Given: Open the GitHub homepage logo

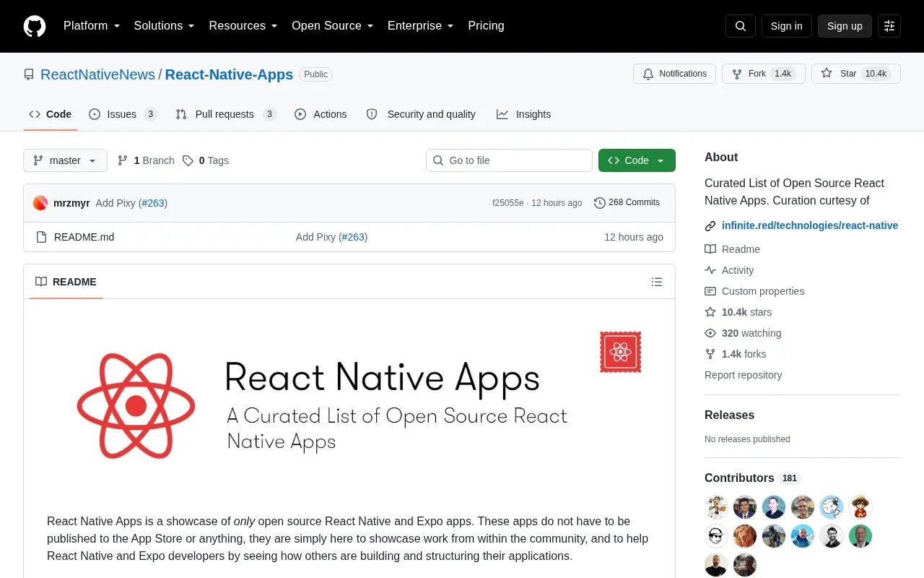Looking at the screenshot, I should tap(35, 26).
